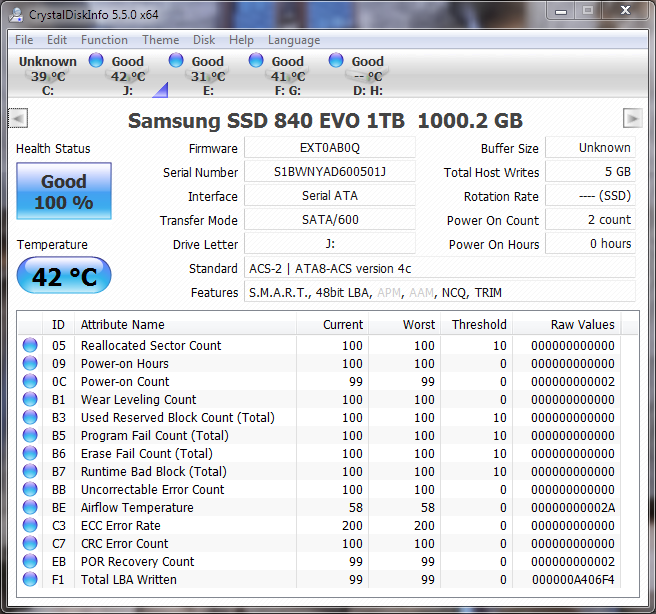The width and height of the screenshot is (656, 614).
Task: Select the D: H: drive status orb
Action: point(336,61)
